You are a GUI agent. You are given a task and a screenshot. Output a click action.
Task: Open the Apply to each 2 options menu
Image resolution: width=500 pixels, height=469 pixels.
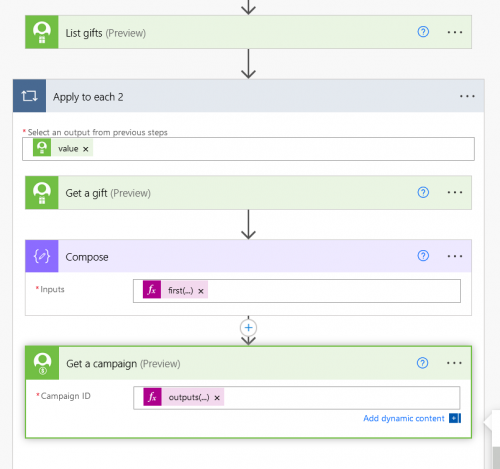click(467, 96)
